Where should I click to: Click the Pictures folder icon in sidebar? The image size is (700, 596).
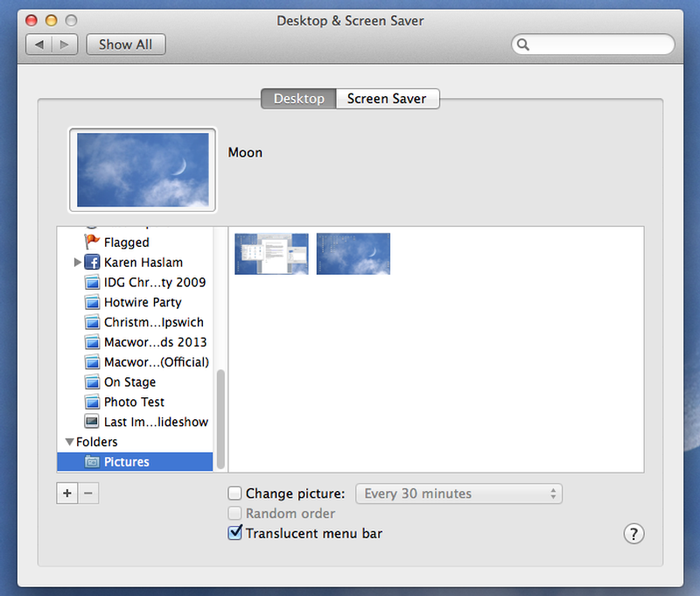93,462
